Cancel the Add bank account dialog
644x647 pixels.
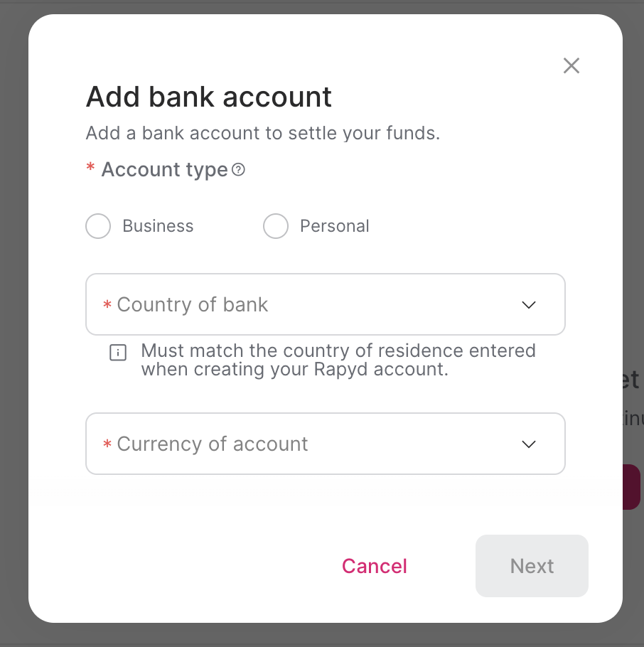374,566
